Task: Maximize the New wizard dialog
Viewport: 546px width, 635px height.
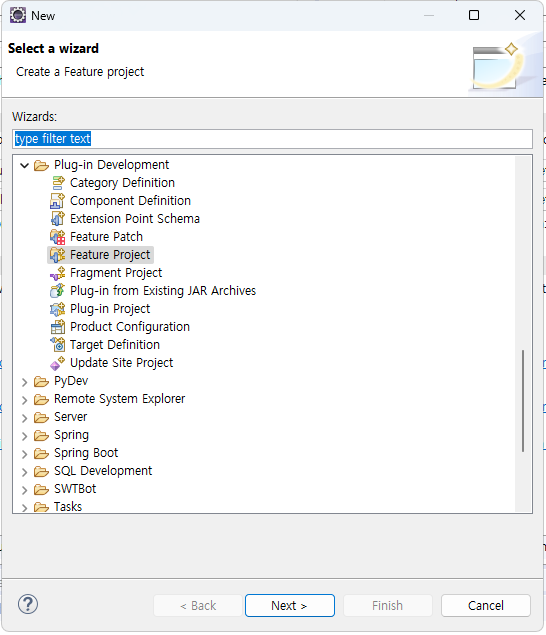Action: tap(474, 15)
